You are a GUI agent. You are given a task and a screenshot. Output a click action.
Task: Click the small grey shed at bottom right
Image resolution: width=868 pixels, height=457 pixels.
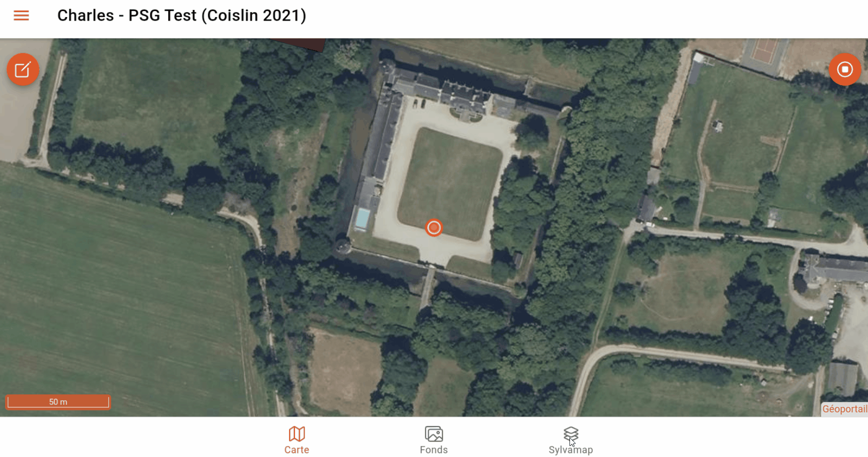tap(843, 379)
